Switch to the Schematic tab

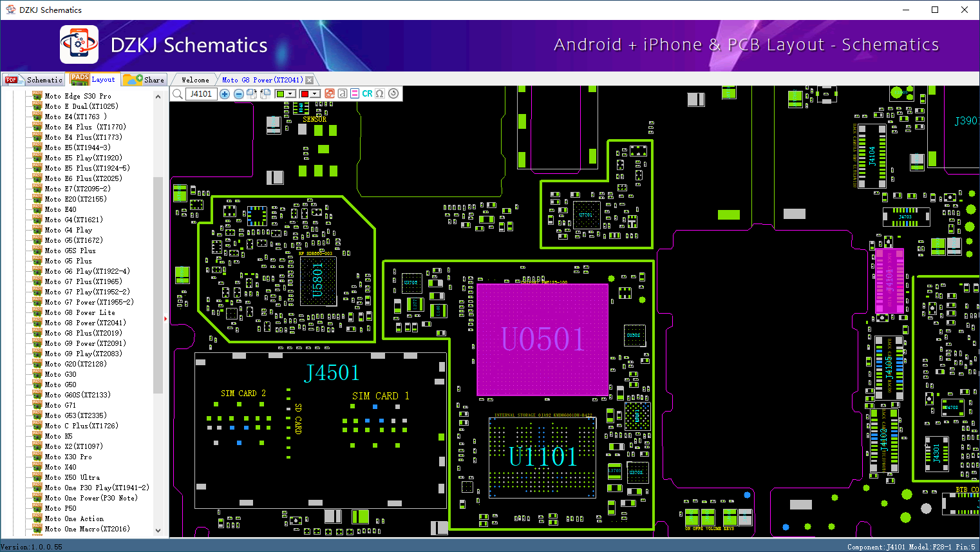(x=33, y=80)
